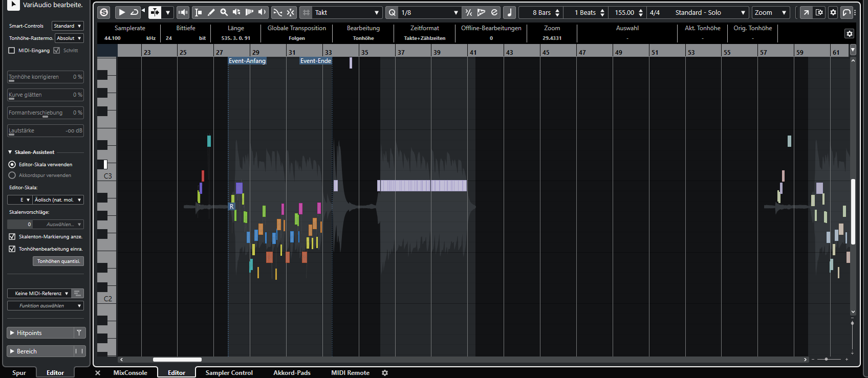Image resolution: width=868 pixels, height=378 pixels.
Task: Toggle the rounded-corner icon at toolbar end
Action: pyautogui.click(x=847, y=12)
